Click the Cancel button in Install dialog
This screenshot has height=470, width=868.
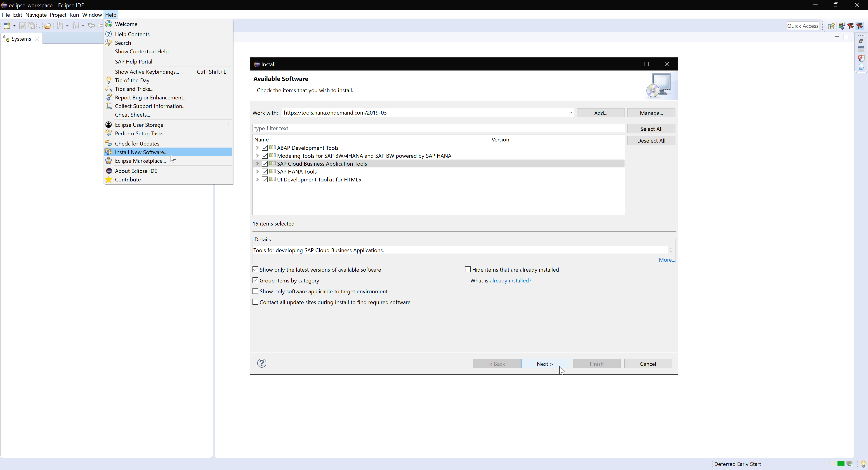tap(648, 364)
